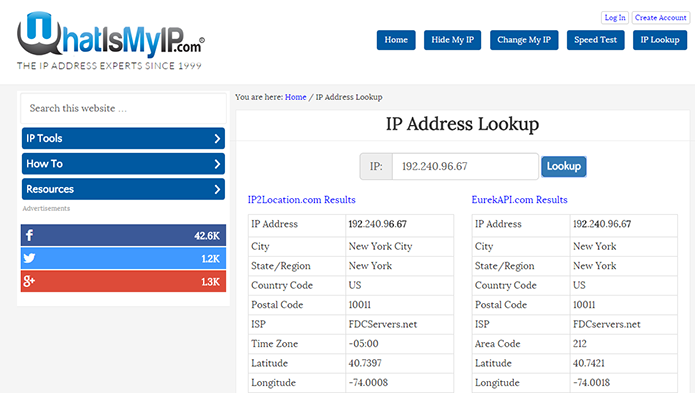Focus the Search this website box
The height and width of the screenshot is (393, 695).
tap(123, 109)
